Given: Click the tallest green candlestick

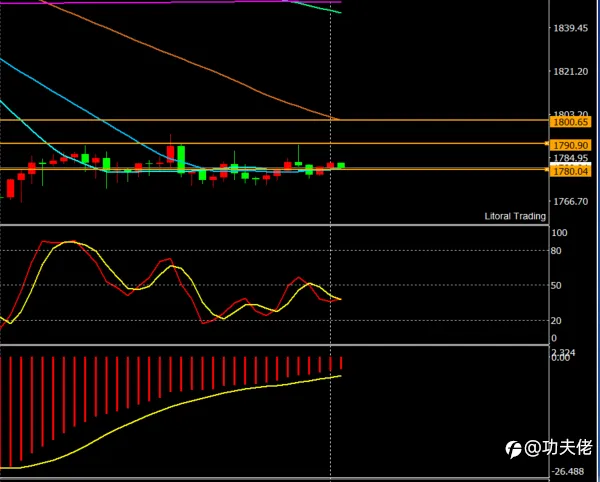Looking at the screenshot, I should [181, 159].
